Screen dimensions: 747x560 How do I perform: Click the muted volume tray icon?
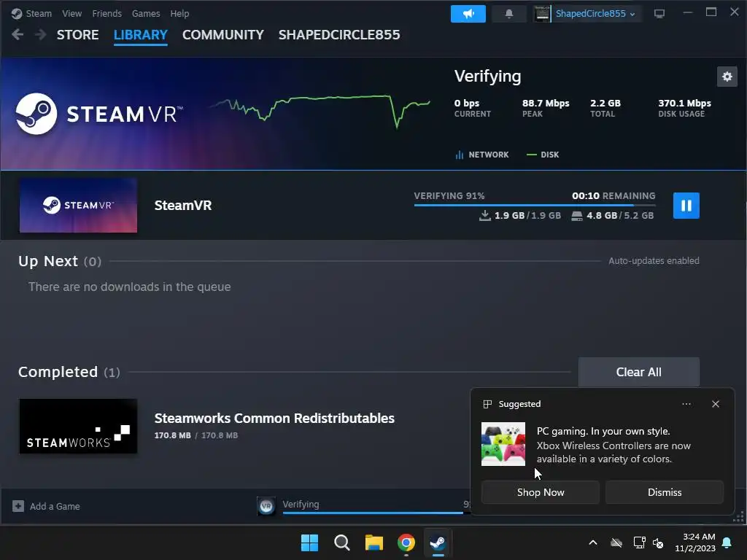click(x=658, y=542)
